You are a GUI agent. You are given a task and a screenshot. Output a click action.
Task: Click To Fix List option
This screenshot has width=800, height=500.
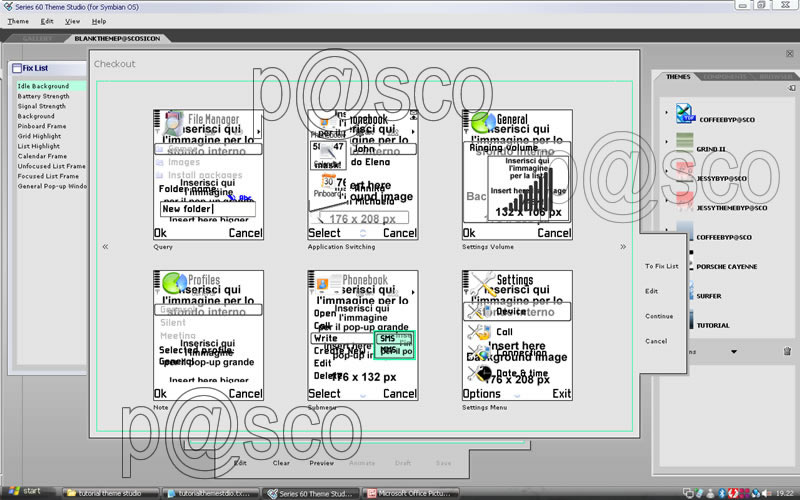661,266
